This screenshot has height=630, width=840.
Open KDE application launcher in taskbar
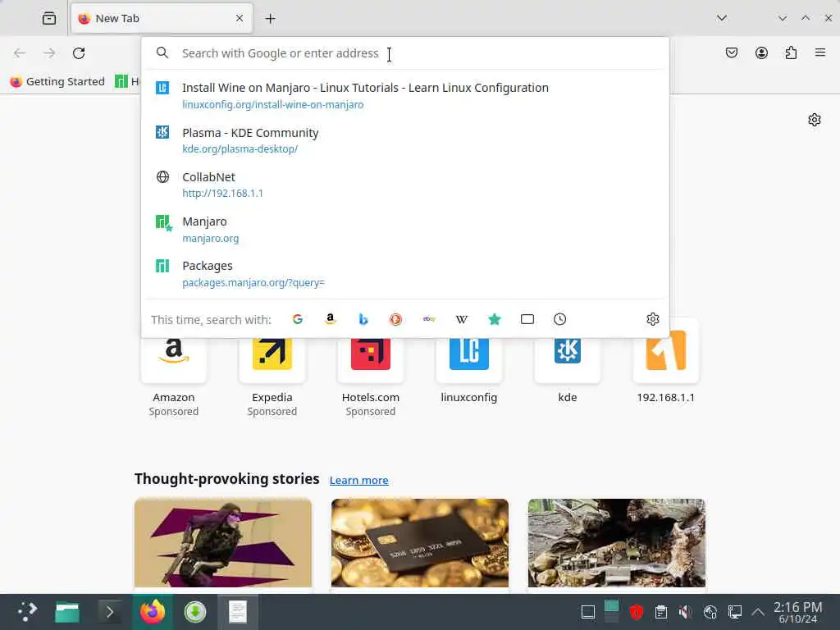pos(27,612)
